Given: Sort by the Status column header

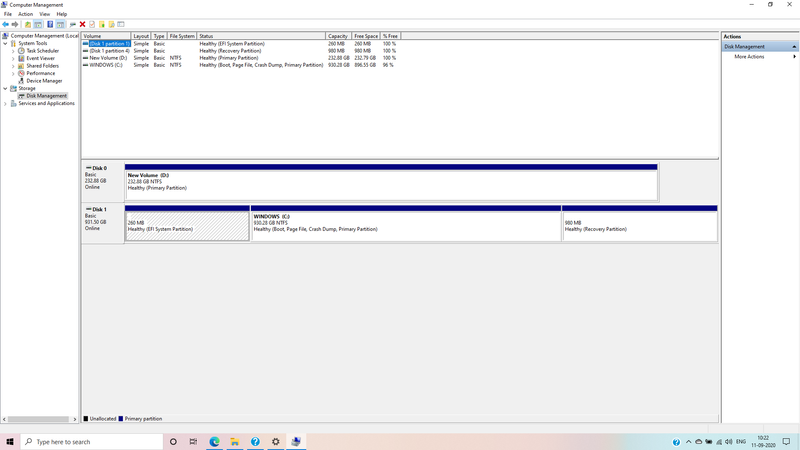Looking at the screenshot, I should [261, 36].
